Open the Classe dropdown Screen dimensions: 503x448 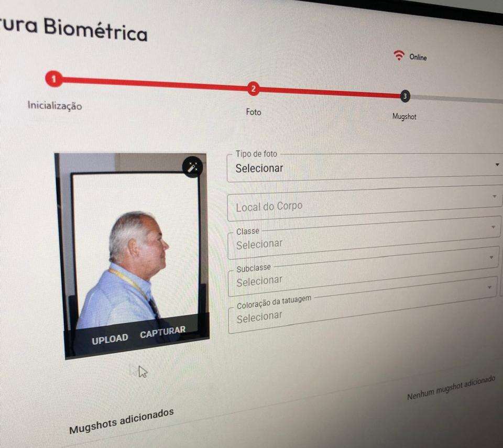pyautogui.click(x=364, y=239)
